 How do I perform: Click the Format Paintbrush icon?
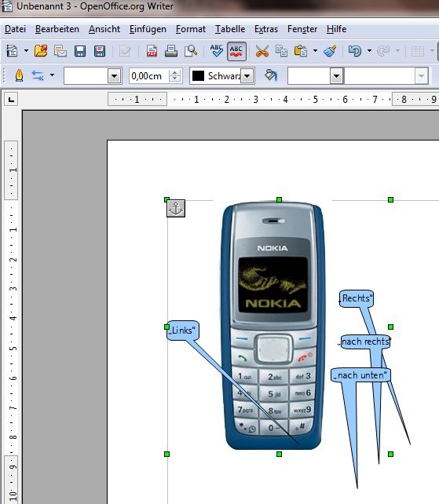coord(330,51)
